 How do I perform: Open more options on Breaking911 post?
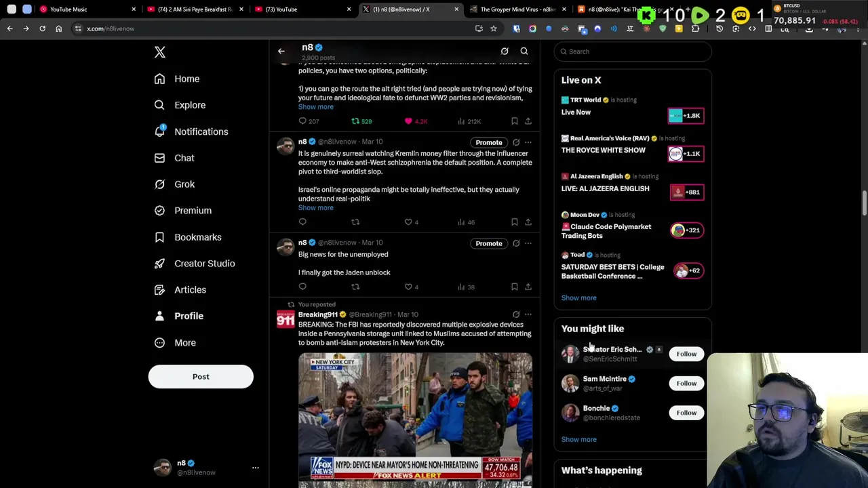click(x=528, y=314)
